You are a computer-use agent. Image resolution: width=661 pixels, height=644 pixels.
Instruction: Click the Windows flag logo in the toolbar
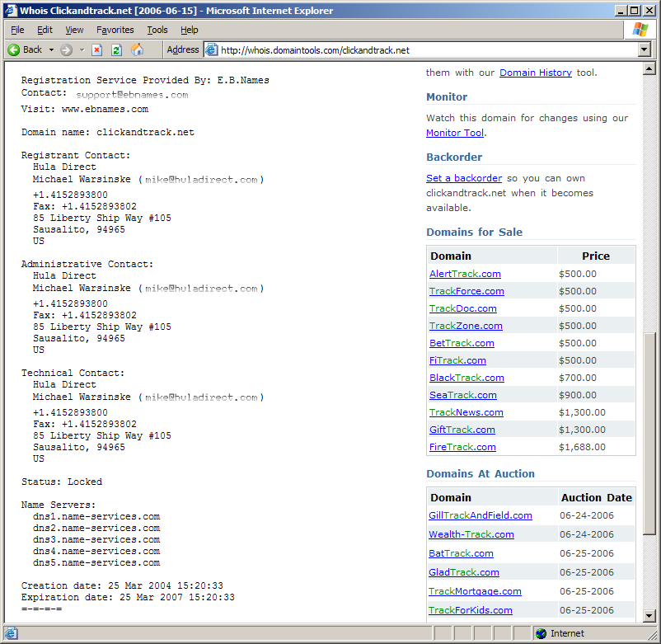pos(640,30)
